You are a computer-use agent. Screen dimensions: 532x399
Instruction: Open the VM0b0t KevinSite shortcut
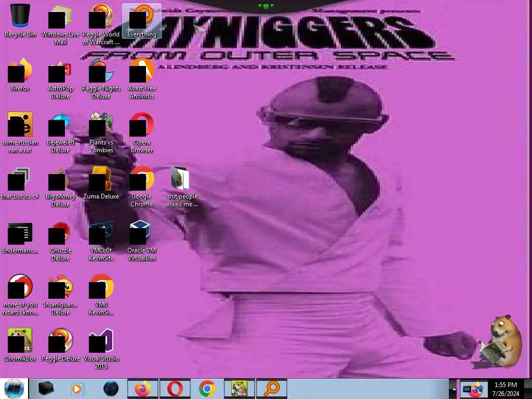point(101,241)
